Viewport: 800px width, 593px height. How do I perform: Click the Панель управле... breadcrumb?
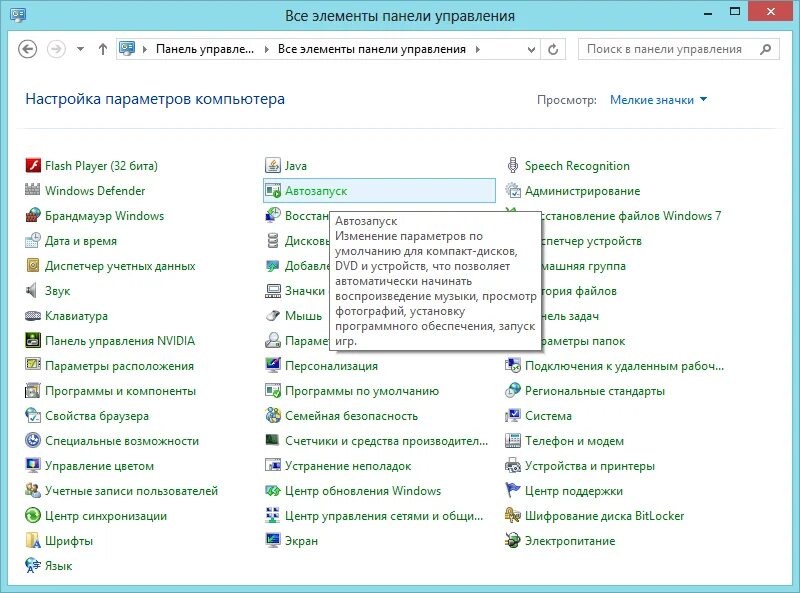pos(205,49)
